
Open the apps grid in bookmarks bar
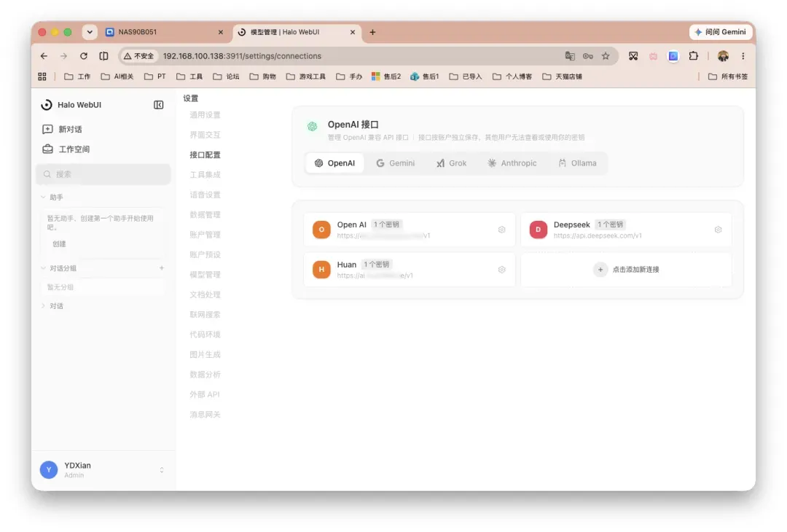42,77
